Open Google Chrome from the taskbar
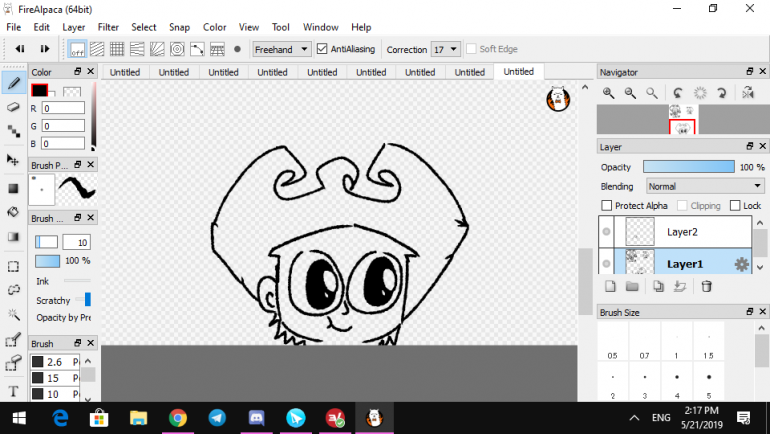This screenshot has width=770, height=434. tap(178, 417)
